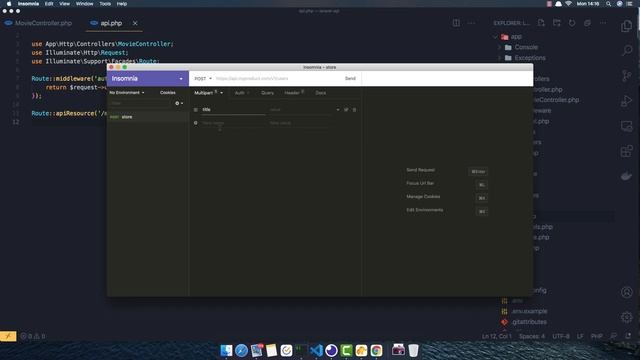This screenshot has height=360, width=640.
Task: Open the Explorer views and more actions menu
Action: (x=603, y=23)
